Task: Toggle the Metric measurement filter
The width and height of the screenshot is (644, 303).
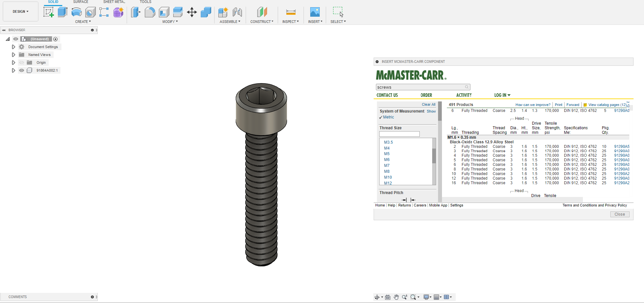Action: [388, 117]
